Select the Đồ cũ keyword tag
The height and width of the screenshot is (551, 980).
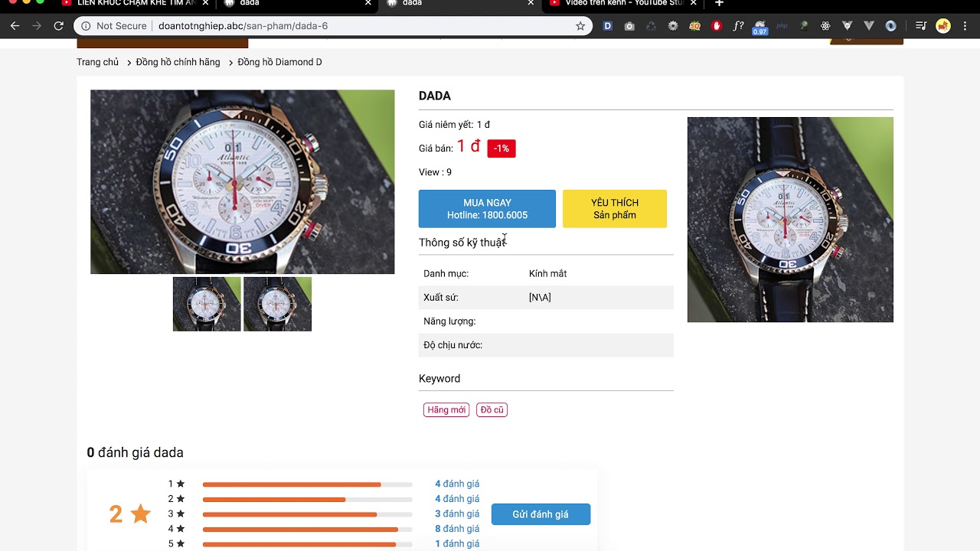tap(492, 410)
